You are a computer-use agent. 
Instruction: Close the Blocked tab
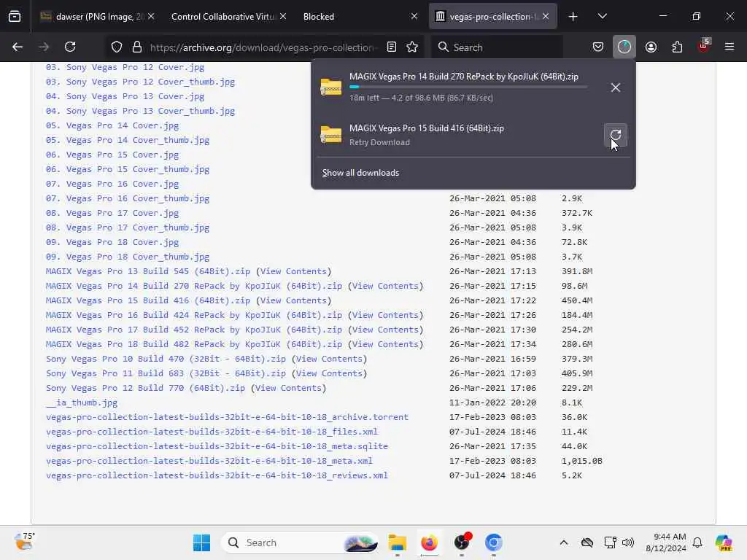[414, 17]
